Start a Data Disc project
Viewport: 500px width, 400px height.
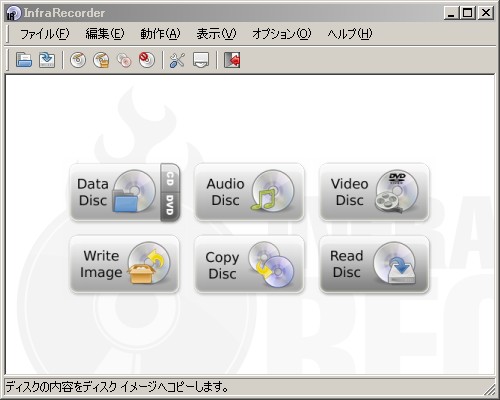115,192
